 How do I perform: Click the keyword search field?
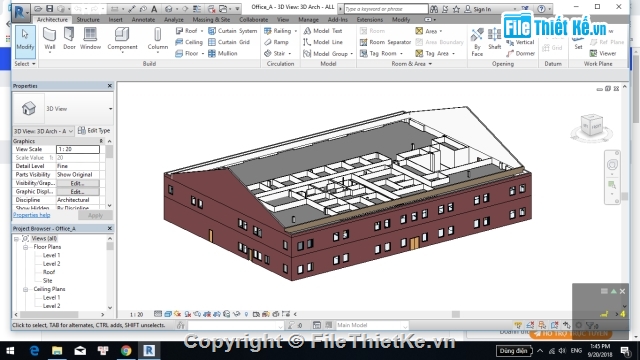386,9
